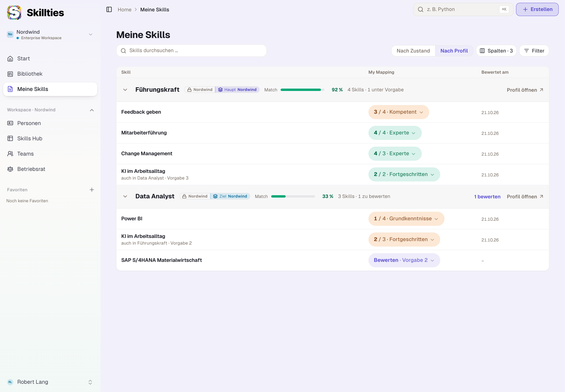Open Mitarbeiterführung Experte rating dropdown
The height and width of the screenshot is (392, 565).
tap(395, 133)
